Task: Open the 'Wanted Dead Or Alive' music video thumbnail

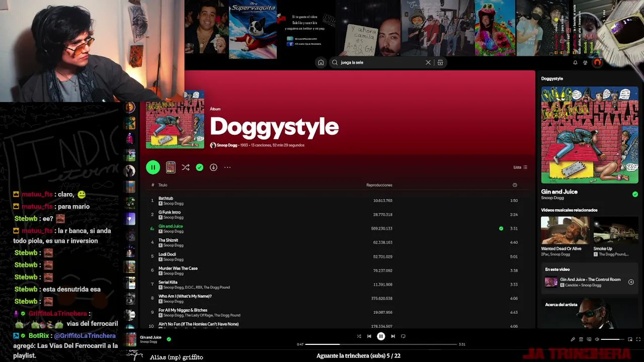Action: 565,230
